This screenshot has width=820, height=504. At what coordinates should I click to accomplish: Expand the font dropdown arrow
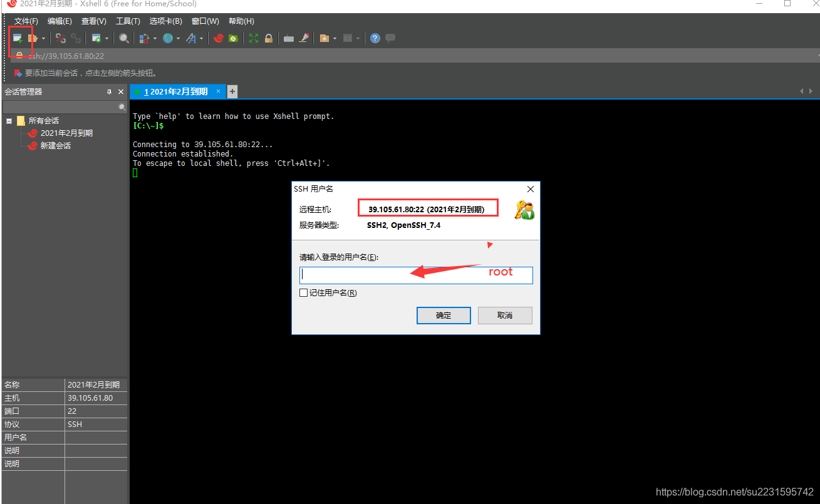pyautogui.click(x=202, y=38)
